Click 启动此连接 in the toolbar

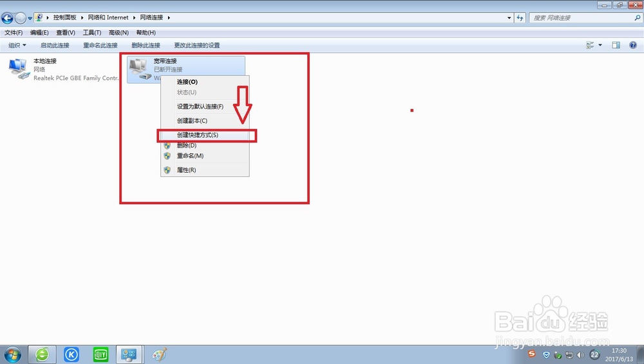(x=55, y=45)
